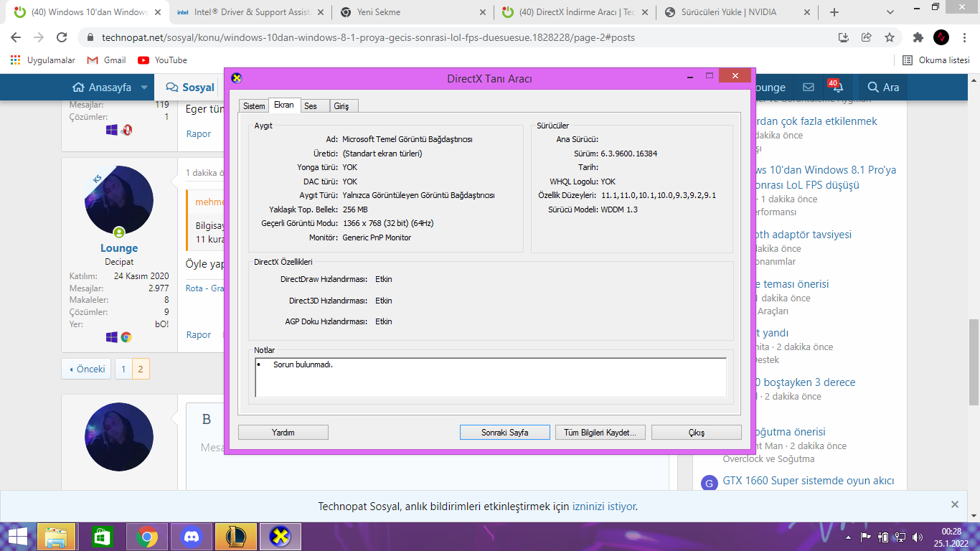The image size is (980, 551).
Task: Open the Sosyal navigation link
Action: tap(190, 88)
